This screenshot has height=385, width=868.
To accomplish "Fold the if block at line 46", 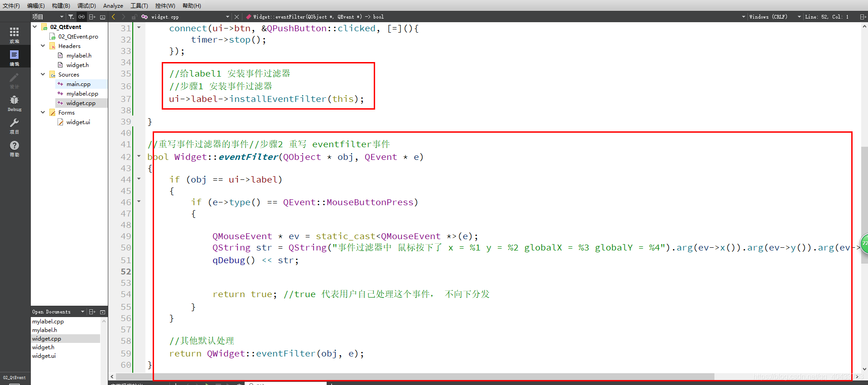I will pos(139,202).
